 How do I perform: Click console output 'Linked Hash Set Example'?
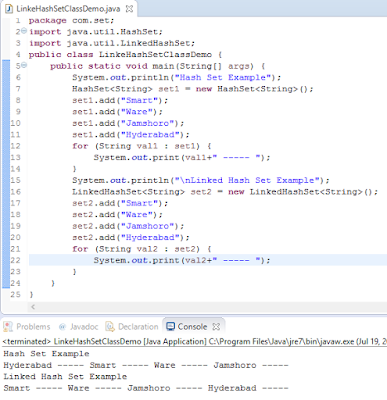click(65, 377)
